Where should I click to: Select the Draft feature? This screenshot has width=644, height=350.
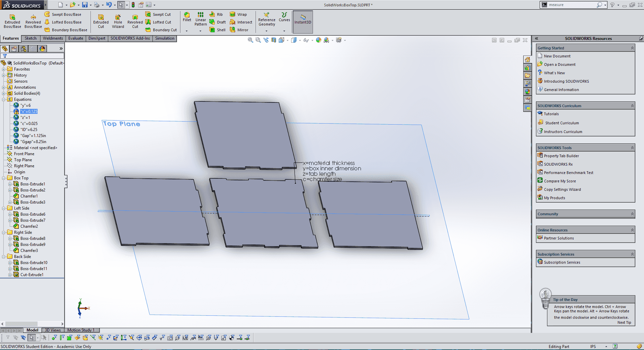217,22
